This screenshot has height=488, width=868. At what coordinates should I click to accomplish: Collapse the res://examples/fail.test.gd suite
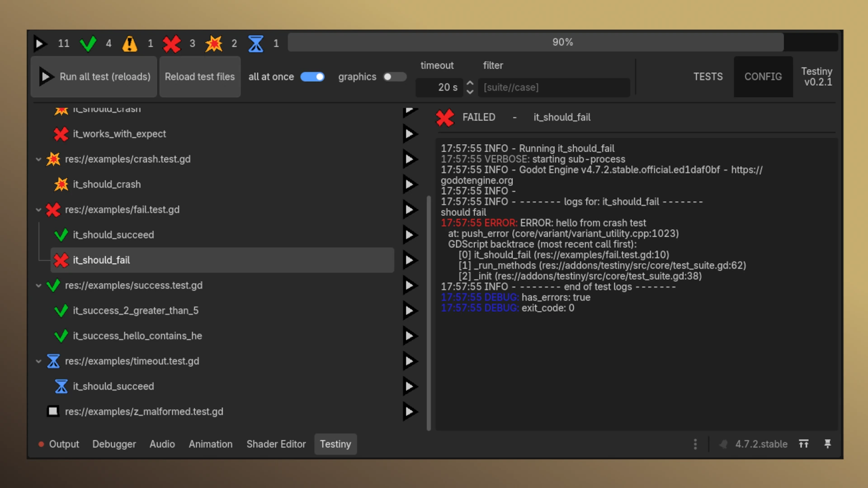(38, 210)
